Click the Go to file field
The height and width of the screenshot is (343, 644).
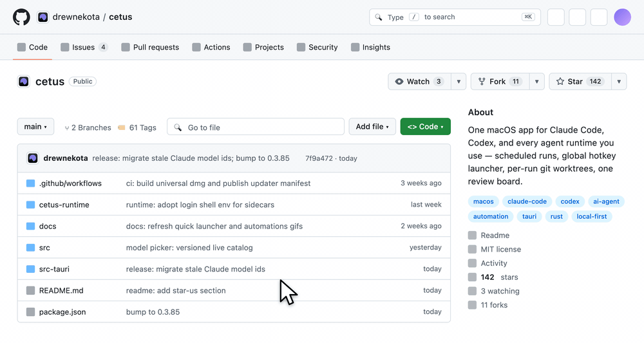[x=256, y=127]
